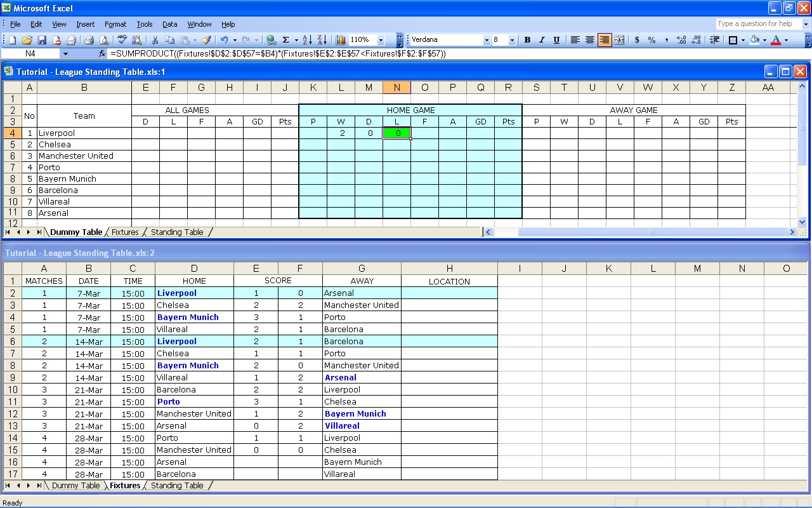Apply Currency Style with the dollar icon

(637, 40)
